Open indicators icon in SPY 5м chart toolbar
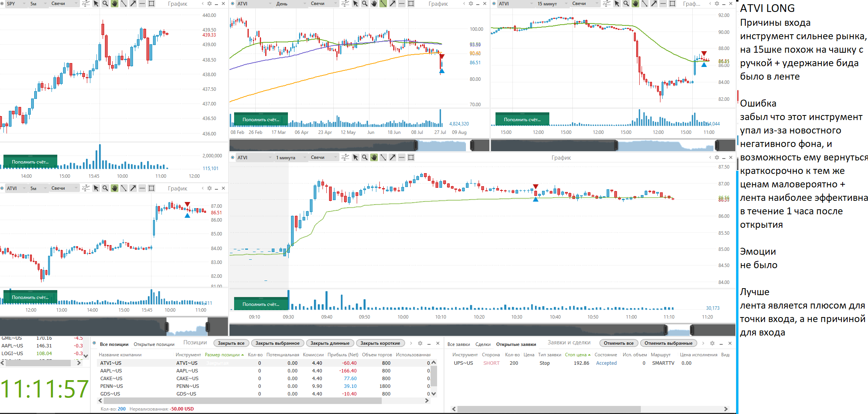 pyautogui.click(x=86, y=3)
